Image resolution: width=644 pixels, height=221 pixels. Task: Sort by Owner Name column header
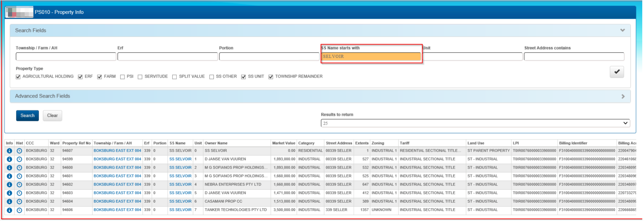216,143
